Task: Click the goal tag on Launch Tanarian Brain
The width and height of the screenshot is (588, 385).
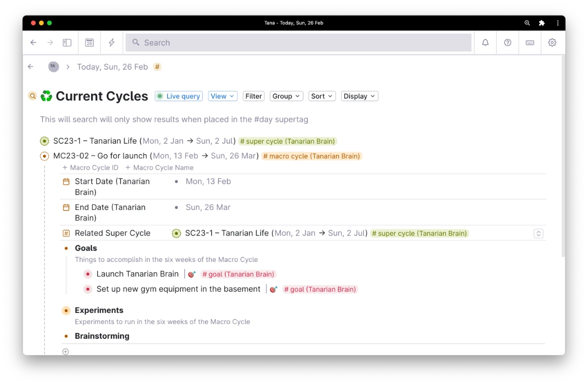Action: (238, 274)
